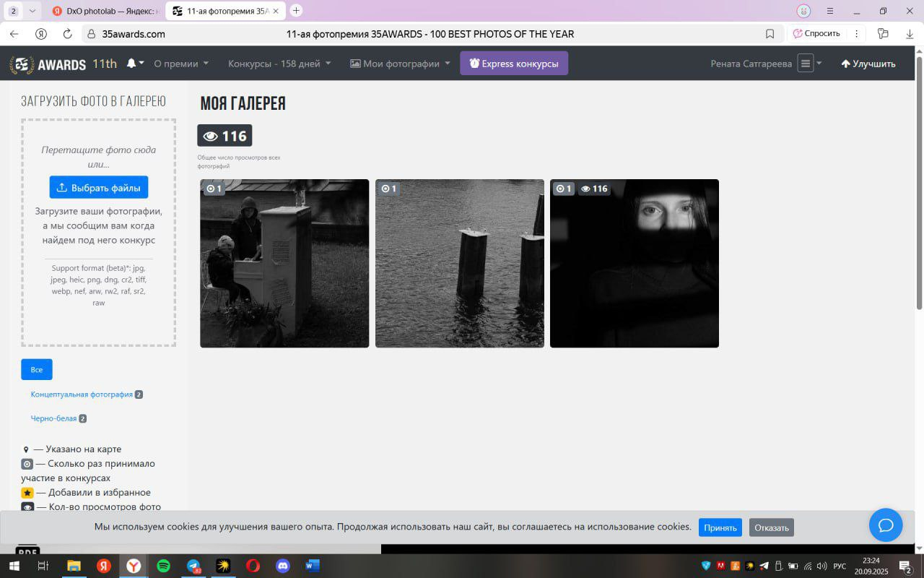Open the chat support bubble
This screenshot has width=924, height=578.
pyautogui.click(x=886, y=525)
